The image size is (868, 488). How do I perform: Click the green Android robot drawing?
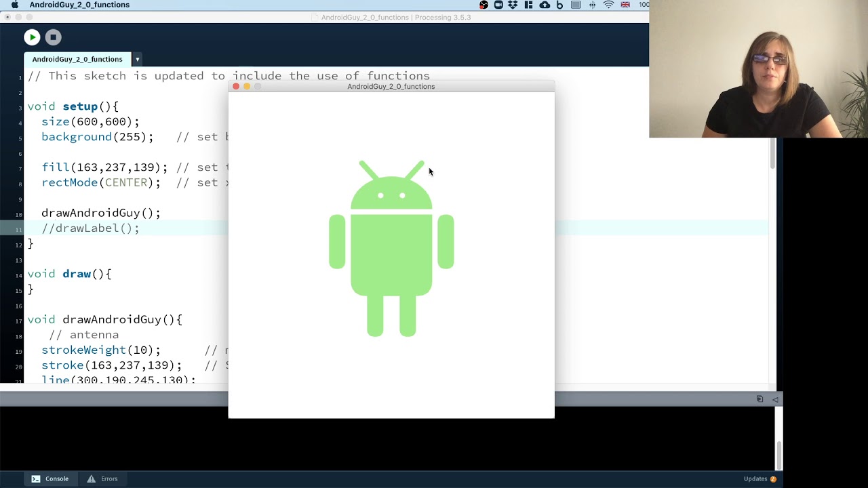pos(391,248)
